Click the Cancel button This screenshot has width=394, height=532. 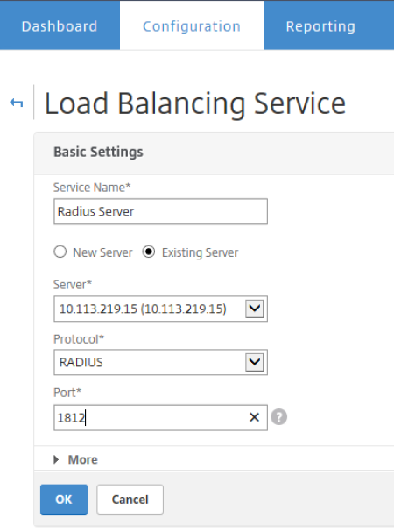130,500
